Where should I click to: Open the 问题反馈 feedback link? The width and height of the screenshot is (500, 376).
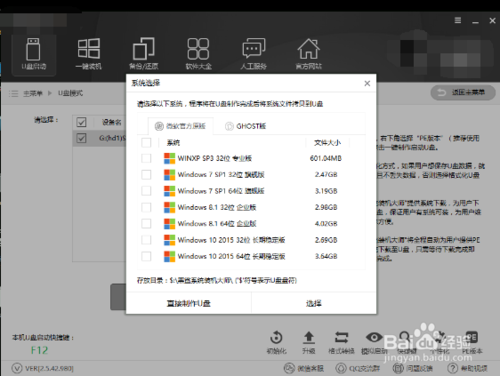coord(412,368)
